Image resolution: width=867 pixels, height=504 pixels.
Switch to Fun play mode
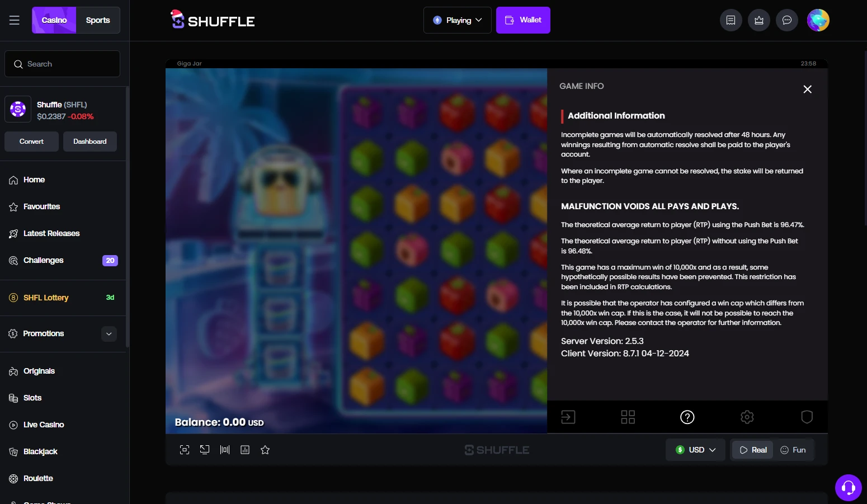point(793,450)
